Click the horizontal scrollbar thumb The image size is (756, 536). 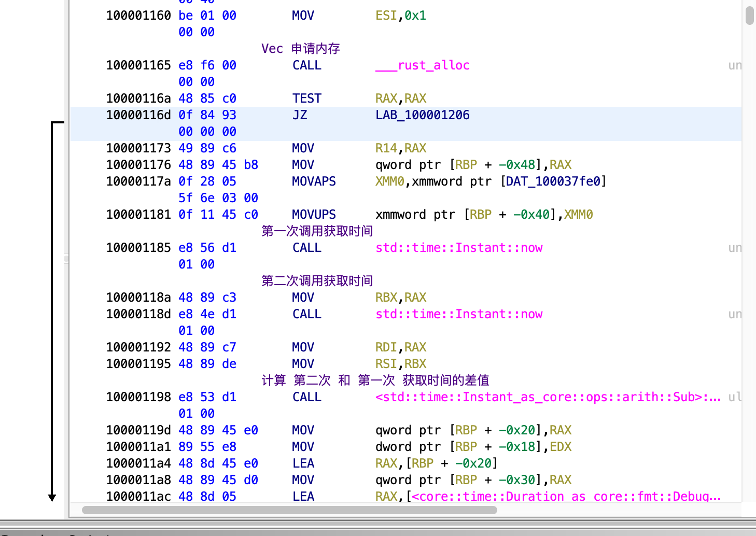[289, 510]
